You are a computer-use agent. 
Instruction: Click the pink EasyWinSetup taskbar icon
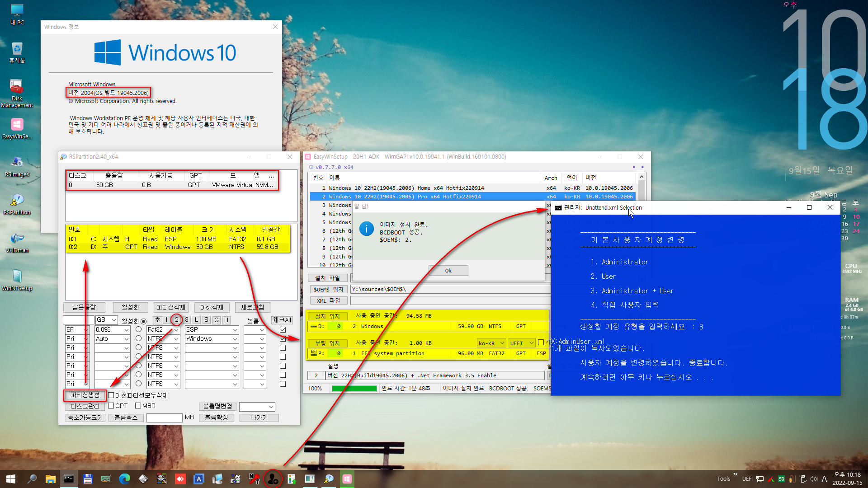point(347,479)
